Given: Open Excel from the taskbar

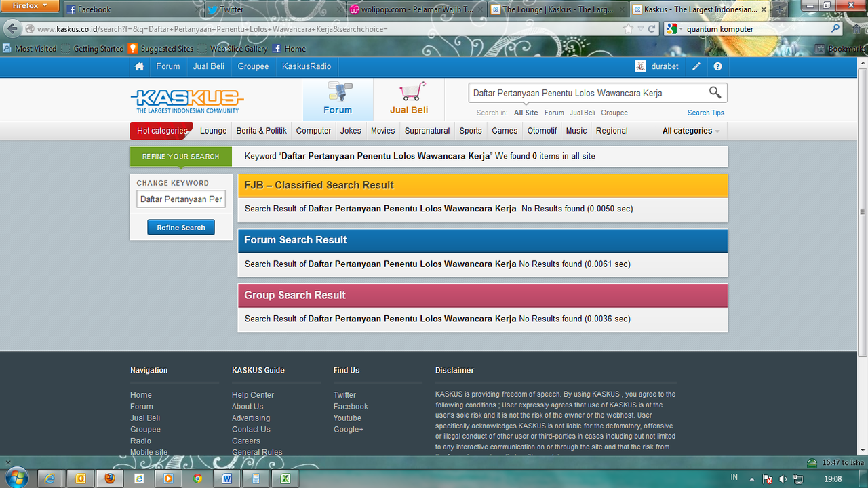Looking at the screenshot, I should [x=285, y=478].
